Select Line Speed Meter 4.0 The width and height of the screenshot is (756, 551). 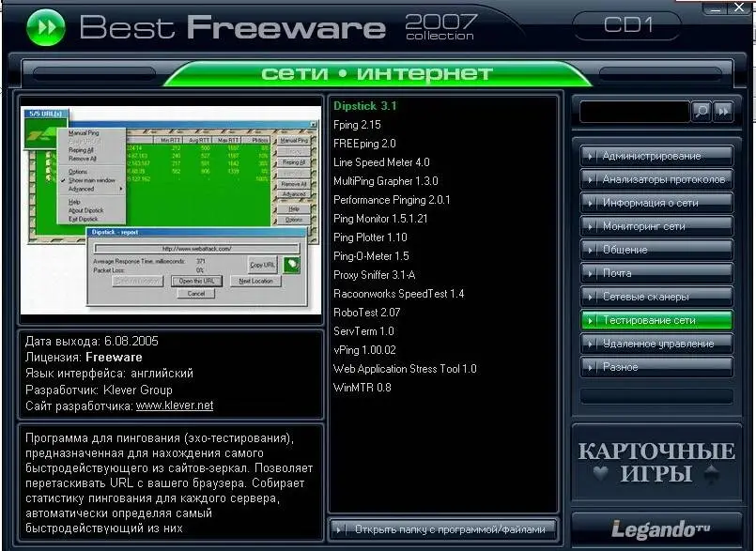point(381,162)
